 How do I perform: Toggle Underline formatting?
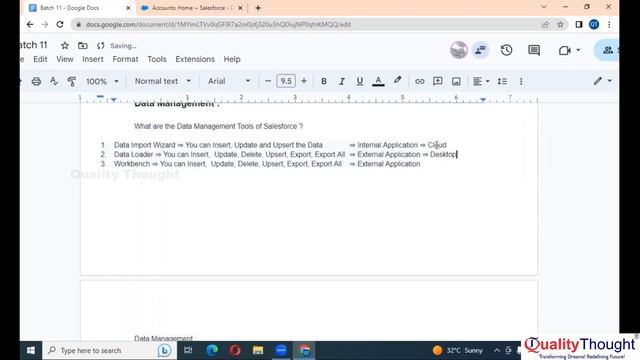pyautogui.click(x=360, y=81)
